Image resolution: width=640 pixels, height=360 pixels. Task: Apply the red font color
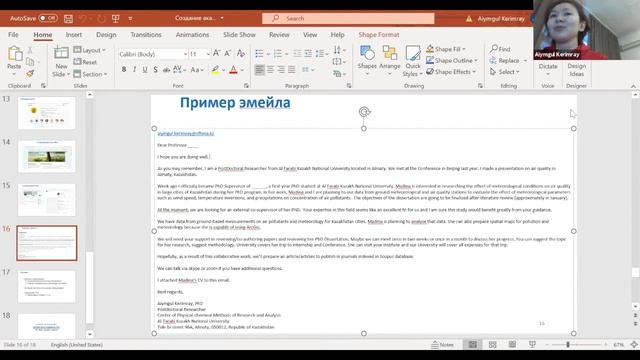click(233, 70)
